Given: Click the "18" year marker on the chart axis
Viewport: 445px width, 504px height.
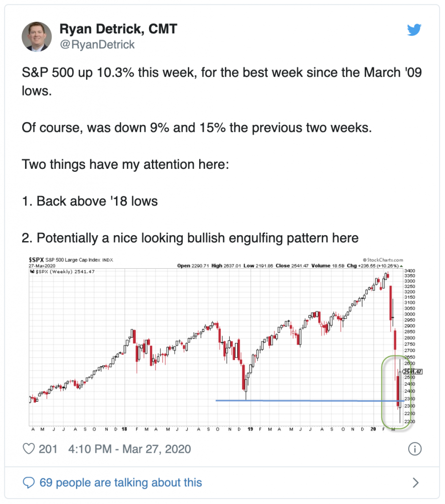Looking at the screenshot, I should 125,429.
